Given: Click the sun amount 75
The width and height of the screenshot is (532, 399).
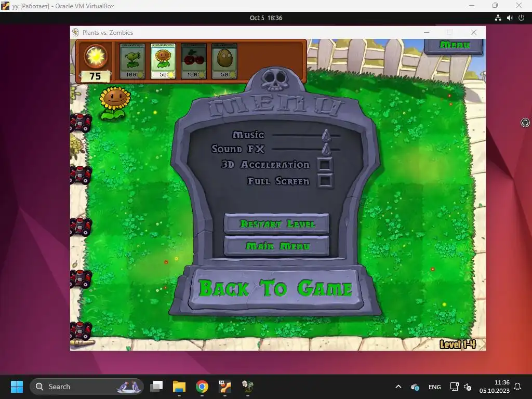Looking at the screenshot, I should pyautogui.click(x=95, y=76).
